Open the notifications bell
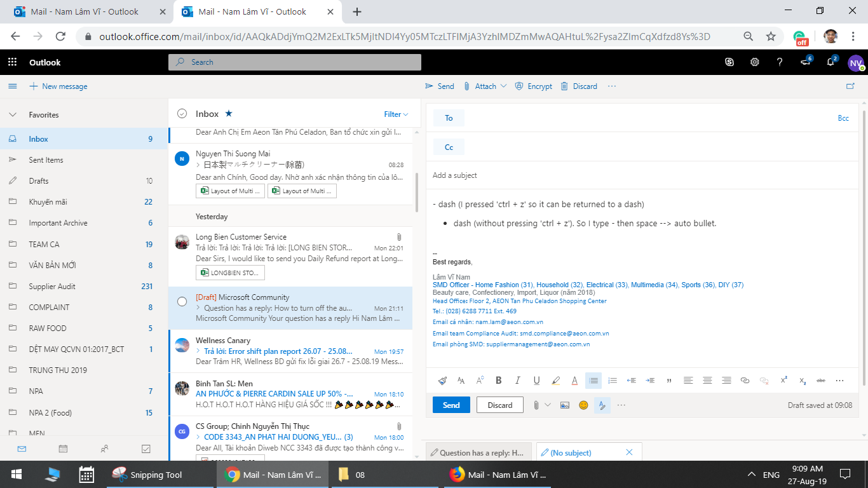868x488 pixels. click(831, 62)
